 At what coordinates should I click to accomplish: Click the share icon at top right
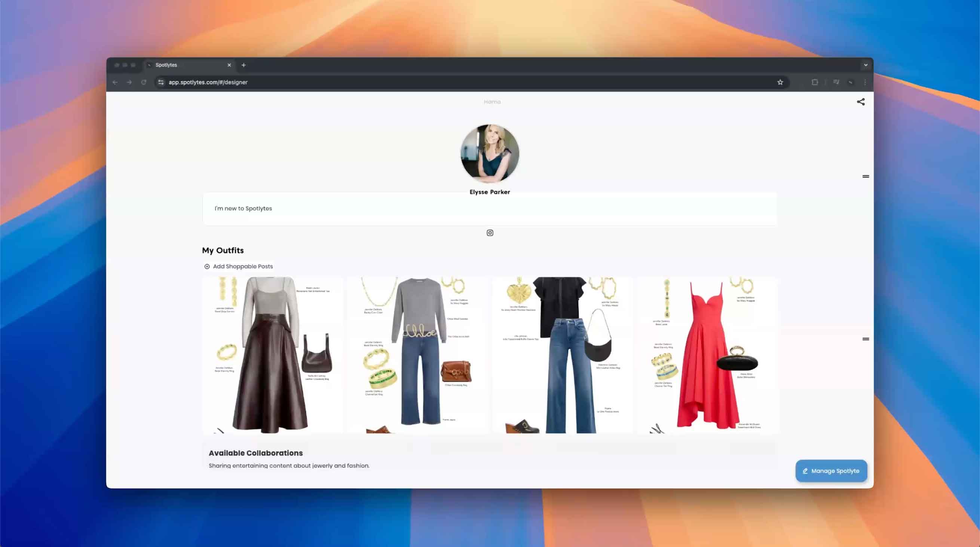pos(861,102)
